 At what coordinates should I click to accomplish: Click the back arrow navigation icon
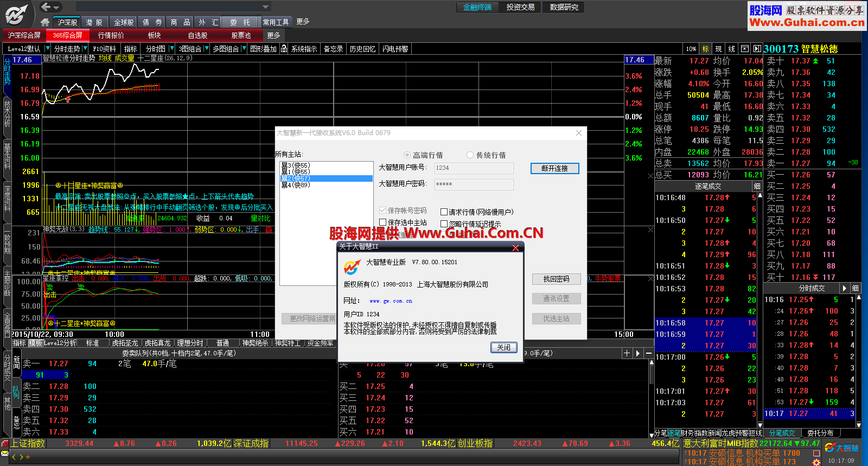tap(46, 7)
